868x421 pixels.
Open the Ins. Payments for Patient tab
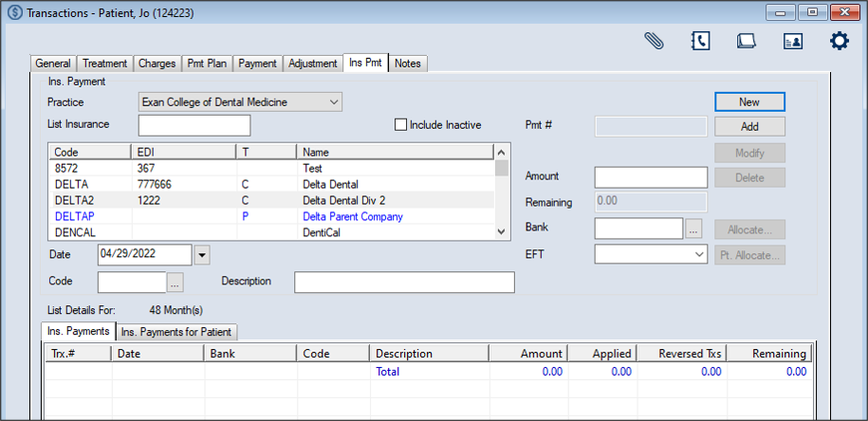click(177, 332)
